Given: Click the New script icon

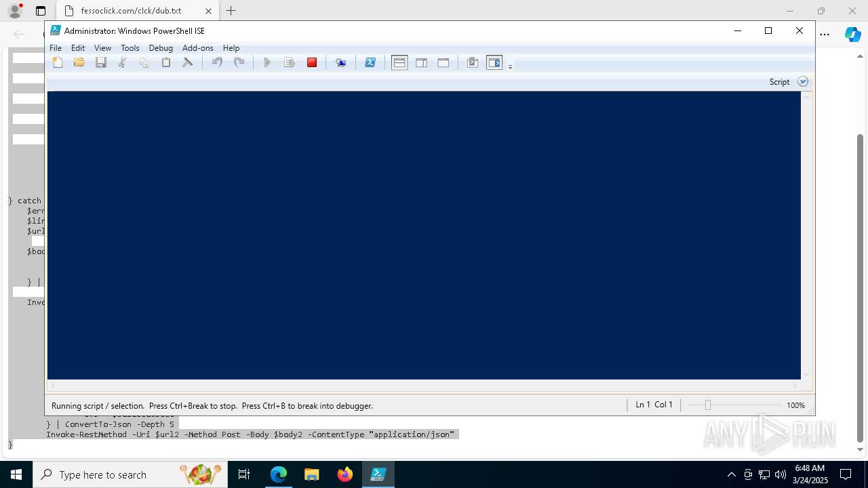Looking at the screenshot, I should click(x=58, y=62).
